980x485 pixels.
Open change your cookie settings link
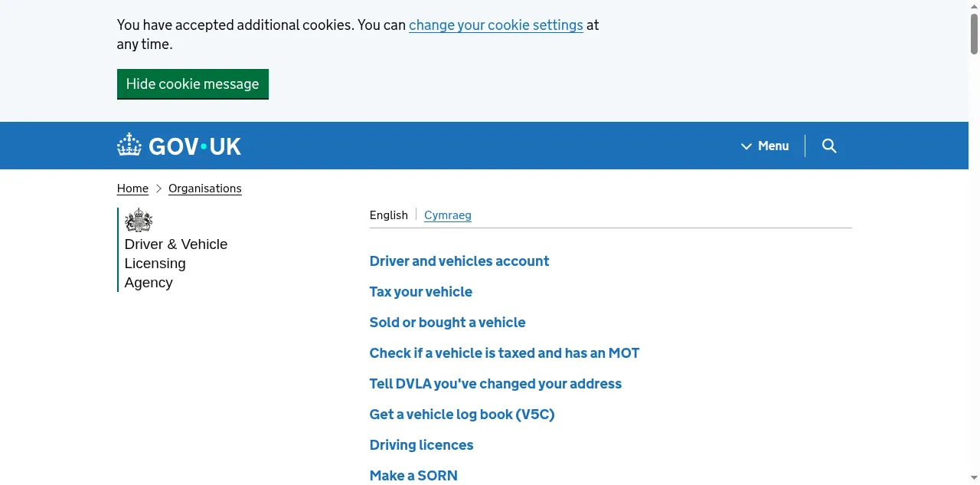pyautogui.click(x=495, y=25)
